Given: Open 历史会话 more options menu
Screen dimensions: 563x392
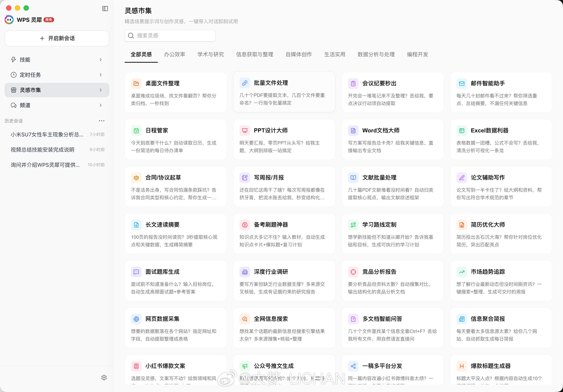Looking at the screenshot, I should click(x=102, y=121).
